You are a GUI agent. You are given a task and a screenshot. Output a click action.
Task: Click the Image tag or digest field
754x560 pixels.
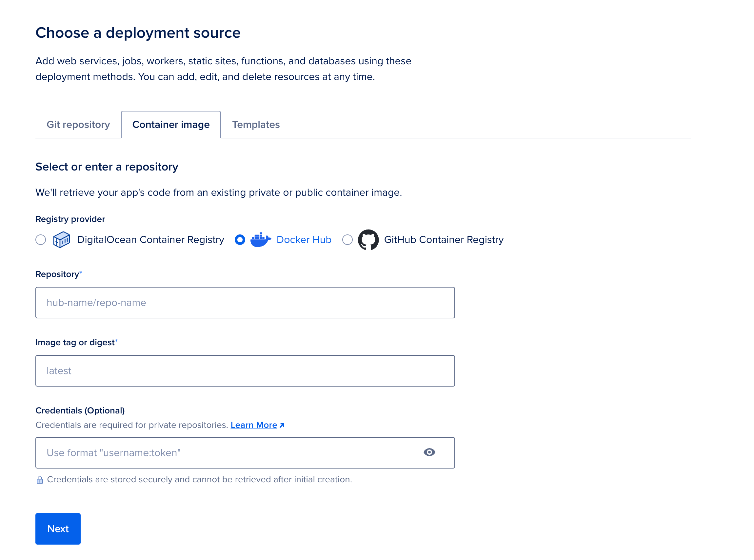point(245,370)
